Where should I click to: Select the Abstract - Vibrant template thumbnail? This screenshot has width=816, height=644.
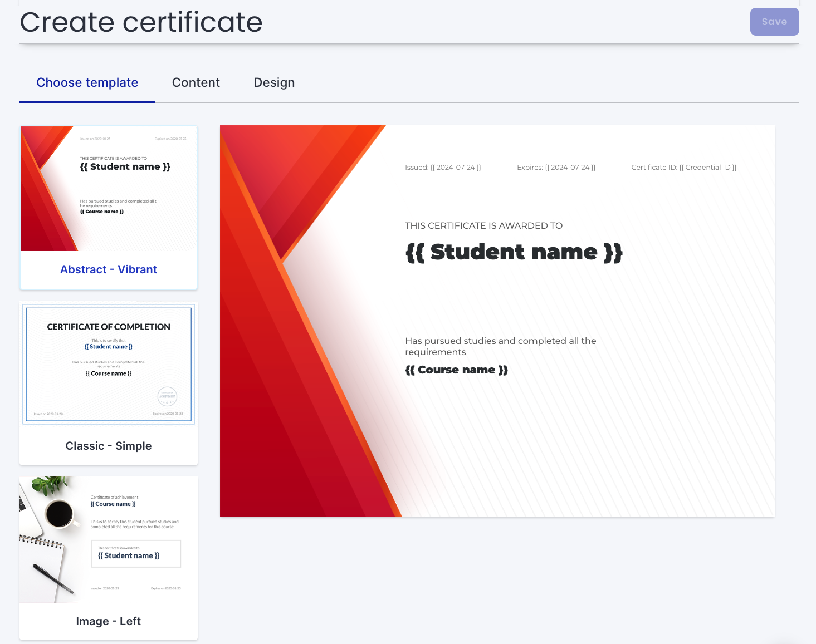click(x=109, y=189)
